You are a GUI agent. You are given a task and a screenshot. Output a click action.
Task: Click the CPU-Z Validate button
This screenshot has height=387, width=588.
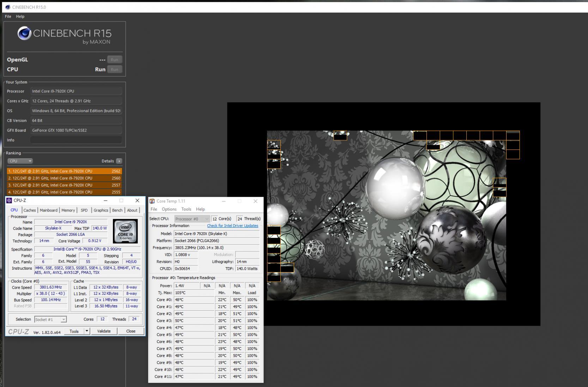(104, 331)
